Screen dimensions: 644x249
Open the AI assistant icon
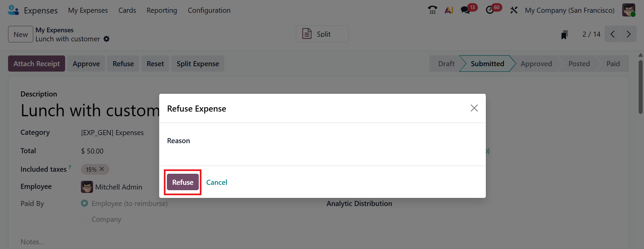tap(449, 10)
